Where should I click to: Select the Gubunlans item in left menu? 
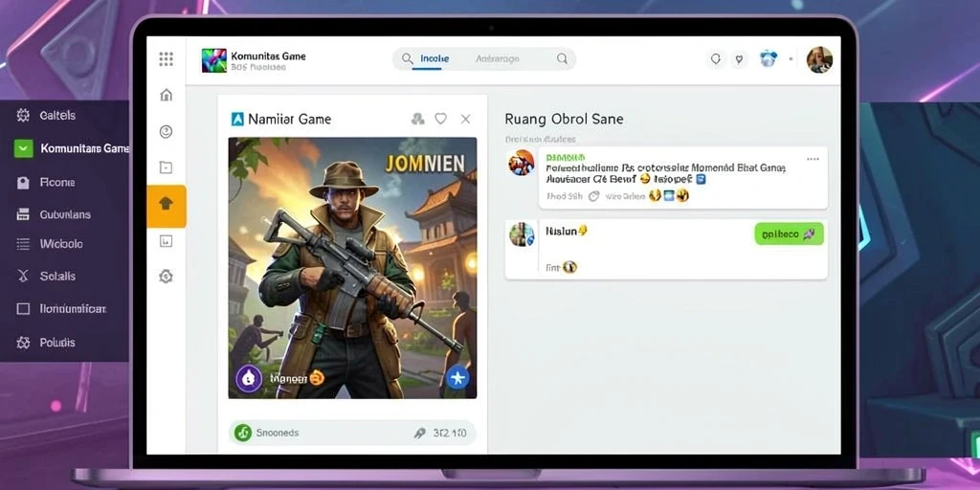(x=65, y=214)
